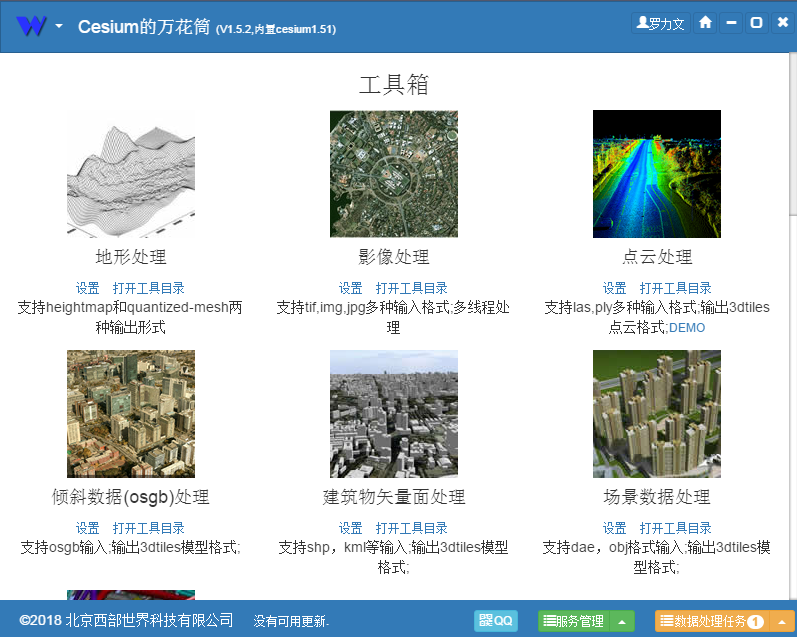797x637 pixels.
Task: Go to the home page via house icon
Action: [706, 23]
